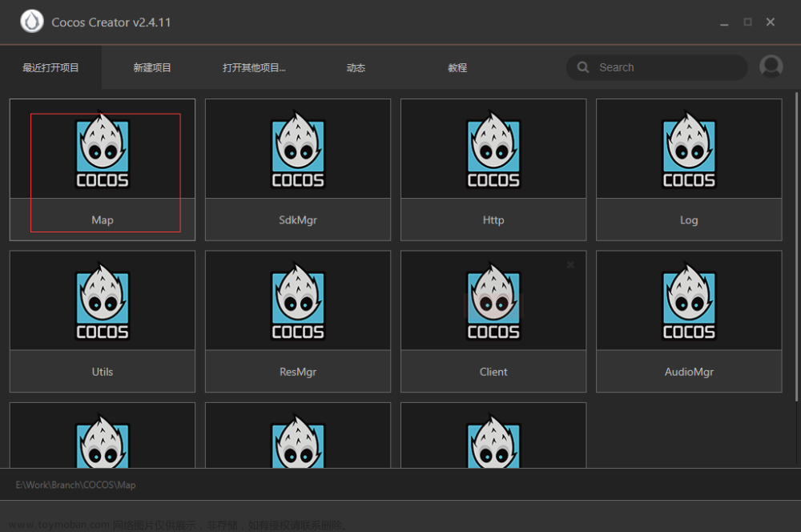Screen dimensions: 801x532
Task: Click the user account avatar icon
Action: pos(771,66)
